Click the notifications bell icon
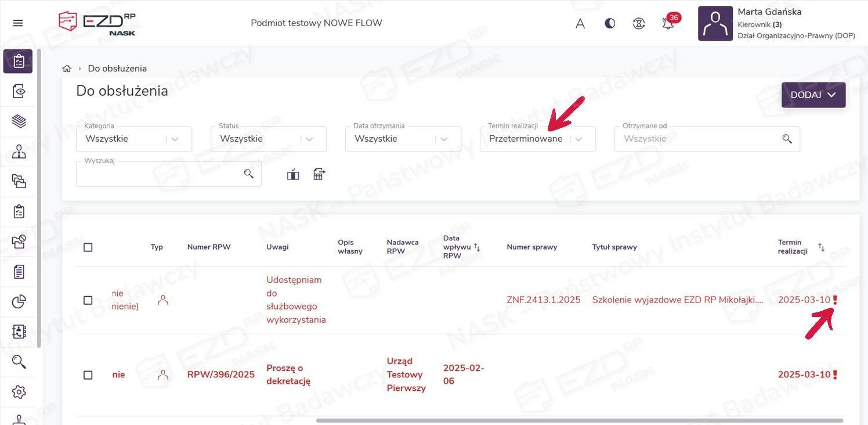868x425 pixels. tap(668, 24)
